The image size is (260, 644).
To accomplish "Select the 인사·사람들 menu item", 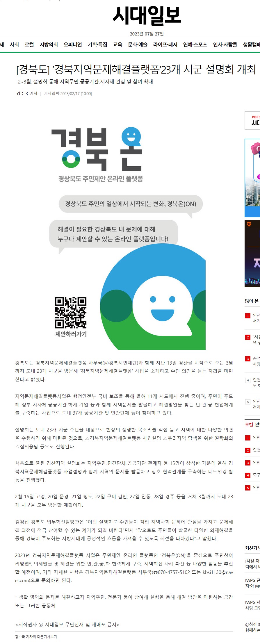I will point(225,44).
